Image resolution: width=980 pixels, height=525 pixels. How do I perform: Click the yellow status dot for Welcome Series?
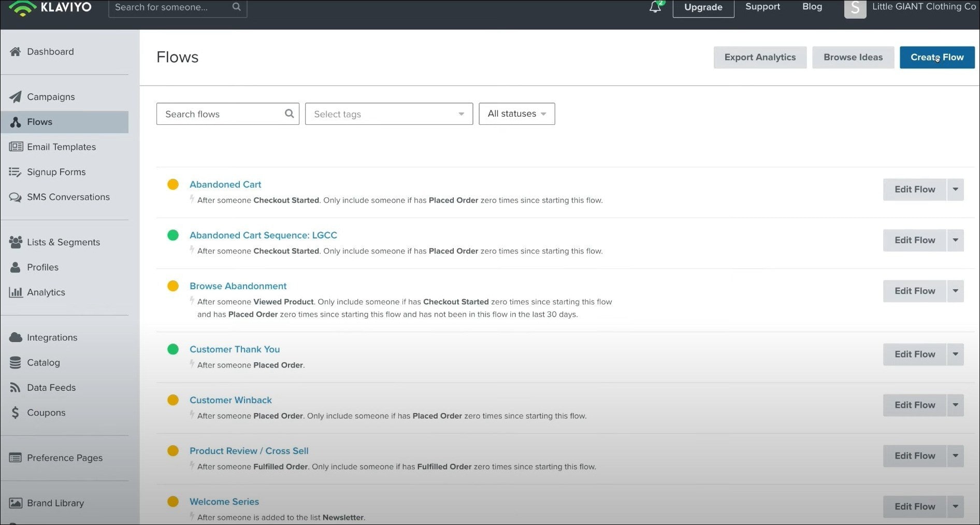[x=173, y=502]
